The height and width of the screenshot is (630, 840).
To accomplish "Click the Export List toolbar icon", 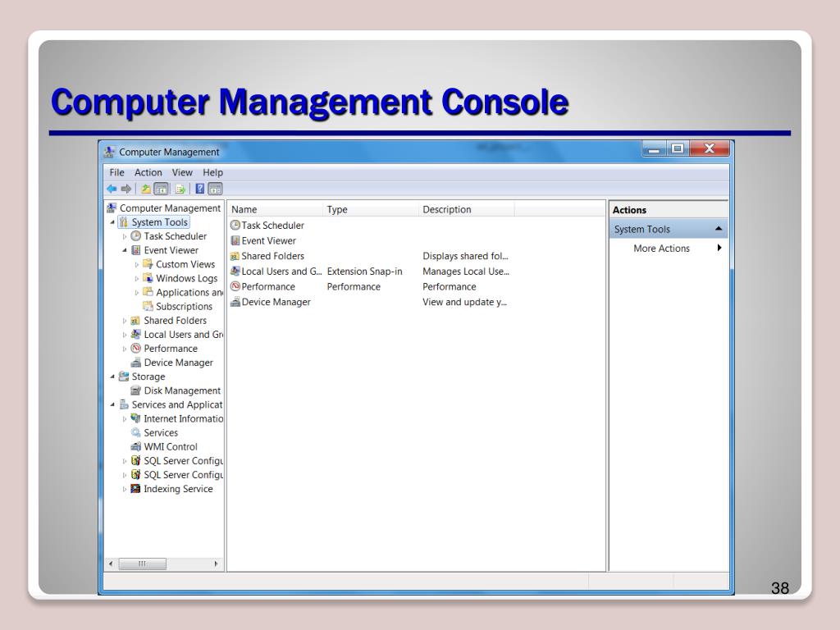I will point(180,189).
